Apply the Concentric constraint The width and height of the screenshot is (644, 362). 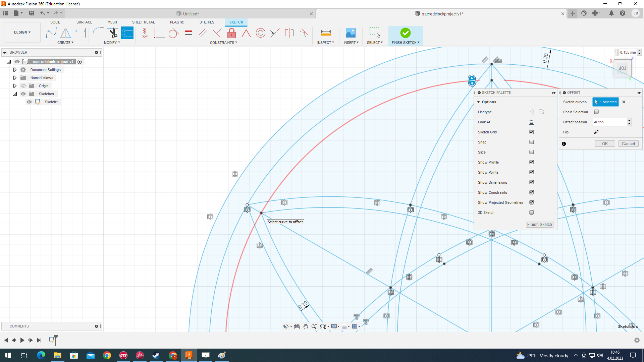click(x=261, y=33)
